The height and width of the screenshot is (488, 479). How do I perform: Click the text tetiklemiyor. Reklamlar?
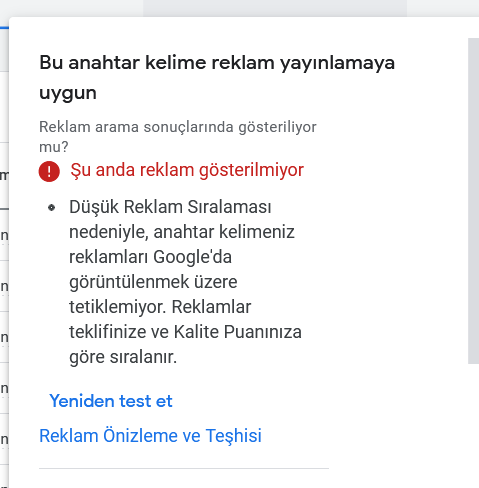160,307
